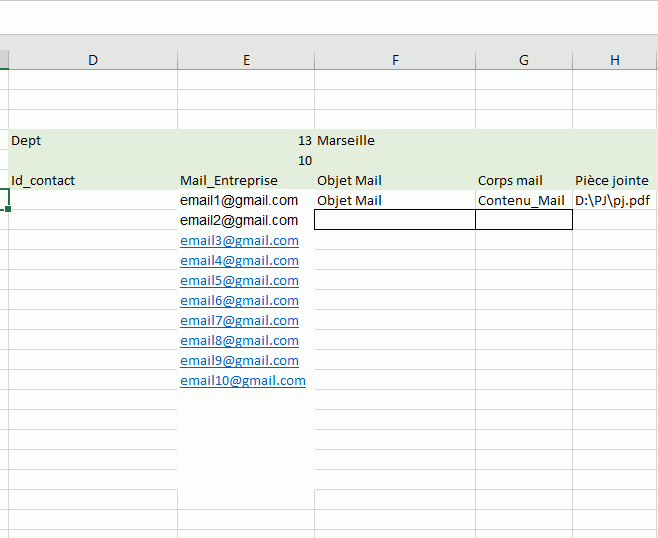Click the column F header

click(395, 60)
